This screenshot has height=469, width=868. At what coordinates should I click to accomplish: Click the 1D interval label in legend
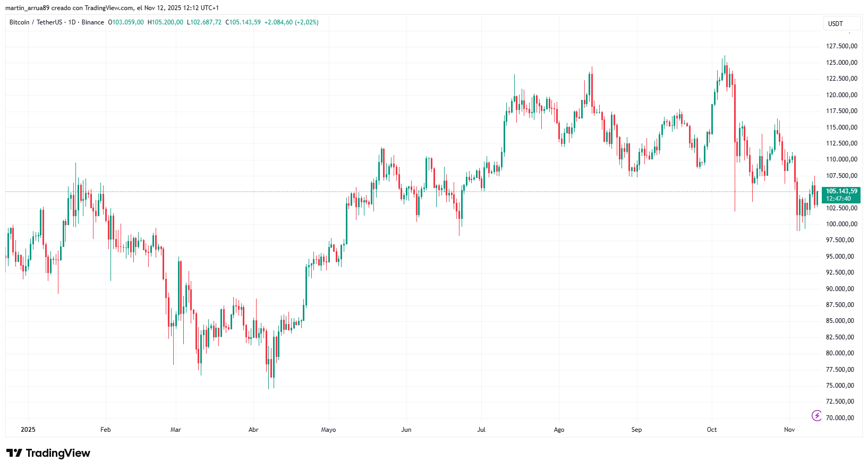[72, 22]
